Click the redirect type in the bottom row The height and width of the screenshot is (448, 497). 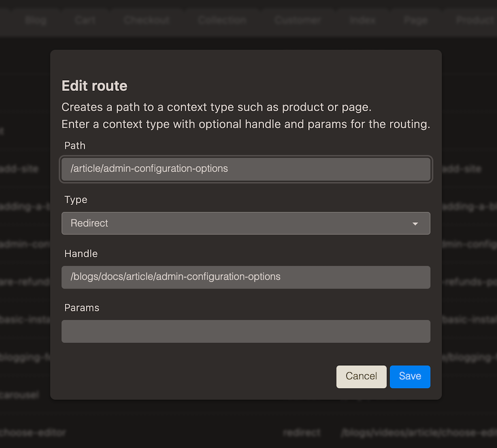coord(301,433)
